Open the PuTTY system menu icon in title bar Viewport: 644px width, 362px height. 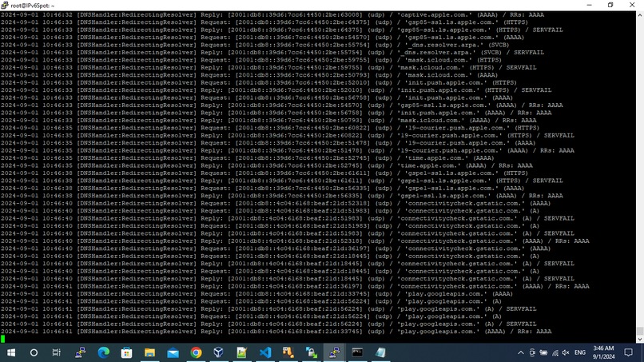tap(5, 5)
